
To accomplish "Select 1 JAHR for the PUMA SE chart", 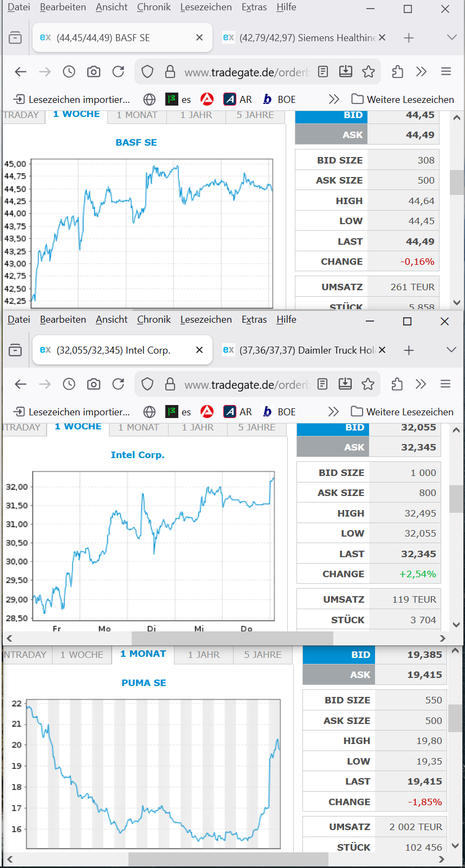I will pyautogui.click(x=204, y=655).
